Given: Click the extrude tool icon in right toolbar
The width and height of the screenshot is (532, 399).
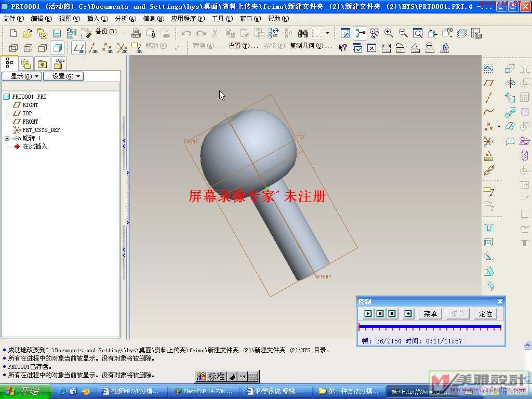Looking at the screenshot, I should 510,69.
